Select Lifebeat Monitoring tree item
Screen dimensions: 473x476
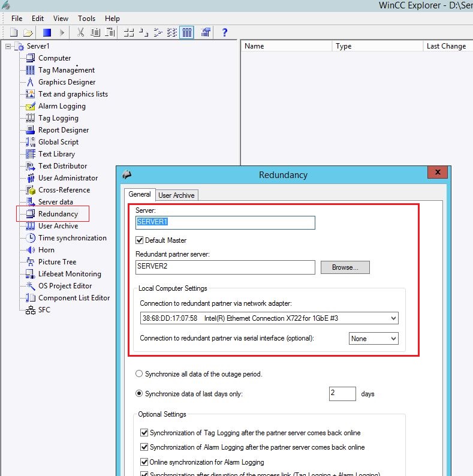(x=70, y=274)
